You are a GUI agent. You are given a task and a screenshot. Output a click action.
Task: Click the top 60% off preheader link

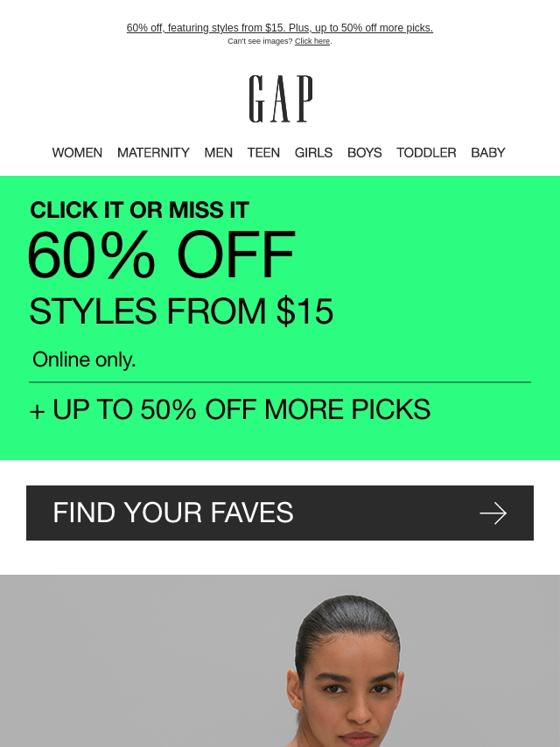click(280, 28)
